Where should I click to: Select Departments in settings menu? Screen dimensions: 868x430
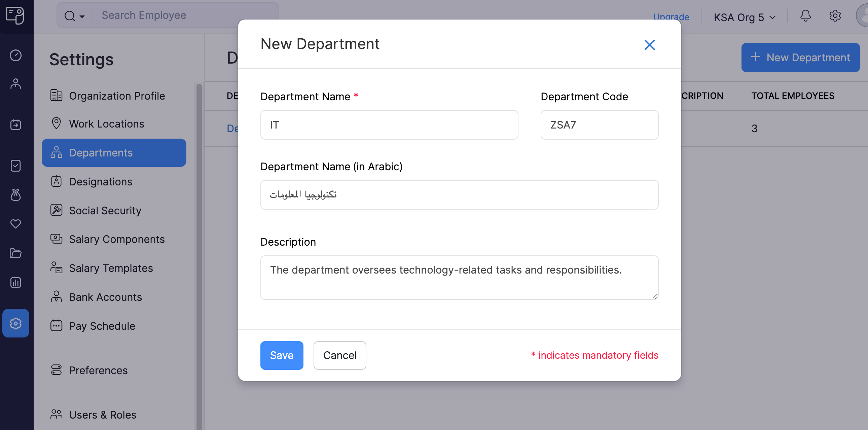coord(114,153)
